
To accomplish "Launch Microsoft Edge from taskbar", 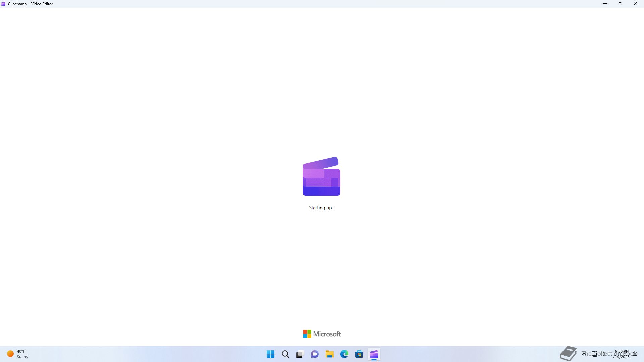I will (x=344, y=354).
